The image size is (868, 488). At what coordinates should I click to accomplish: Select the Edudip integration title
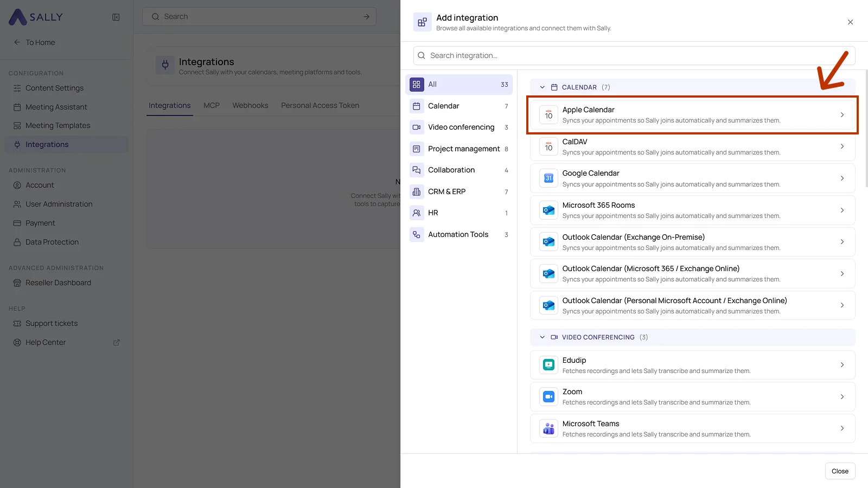(574, 360)
